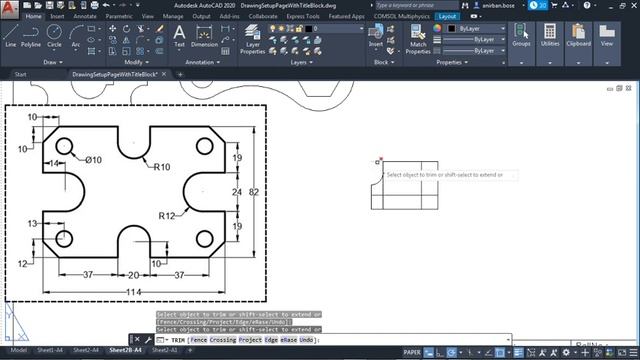This screenshot has width=640, height=360.
Task: Click the keyword search input field
Action: [x=416, y=5]
